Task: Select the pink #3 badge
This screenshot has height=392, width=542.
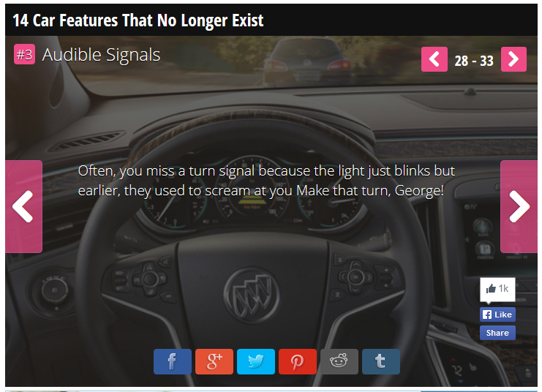Action: [24, 54]
